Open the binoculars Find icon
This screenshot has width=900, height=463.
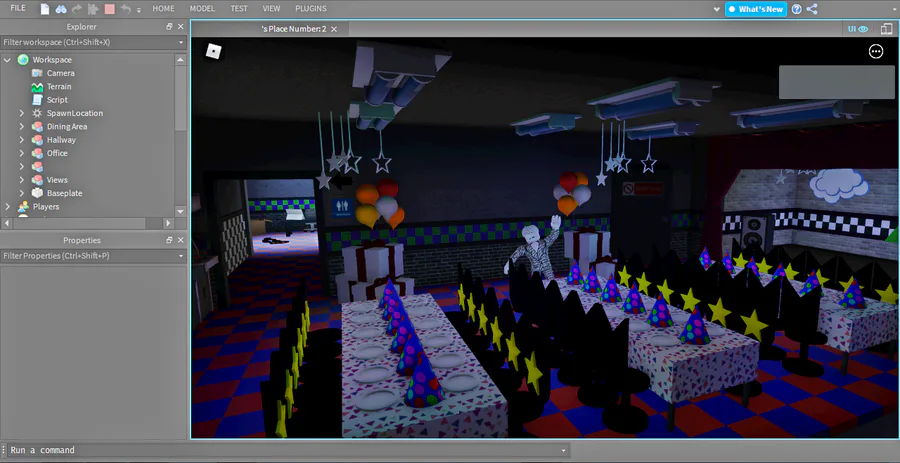tap(61, 9)
